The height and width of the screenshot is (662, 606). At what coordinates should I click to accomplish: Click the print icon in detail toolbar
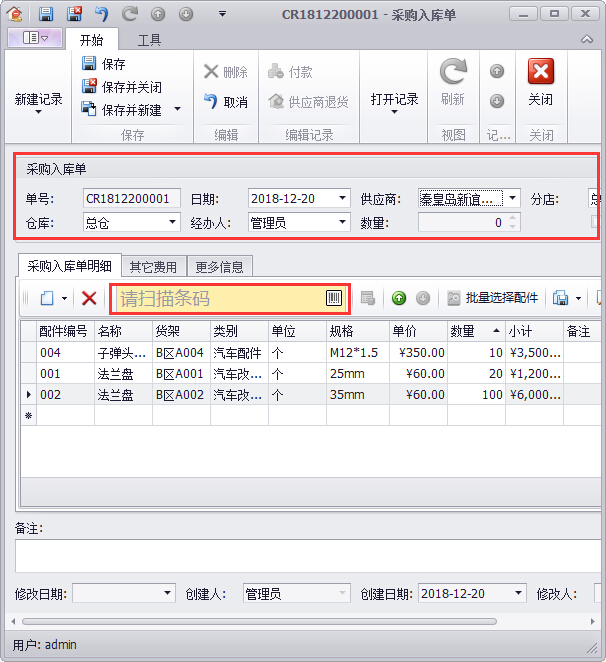coord(561,298)
